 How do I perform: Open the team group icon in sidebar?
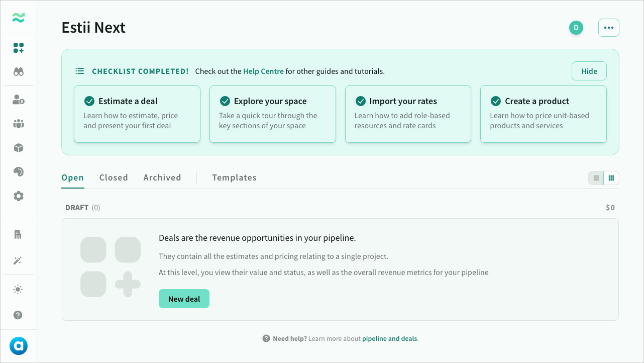pyautogui.click(x=19, y=124)
